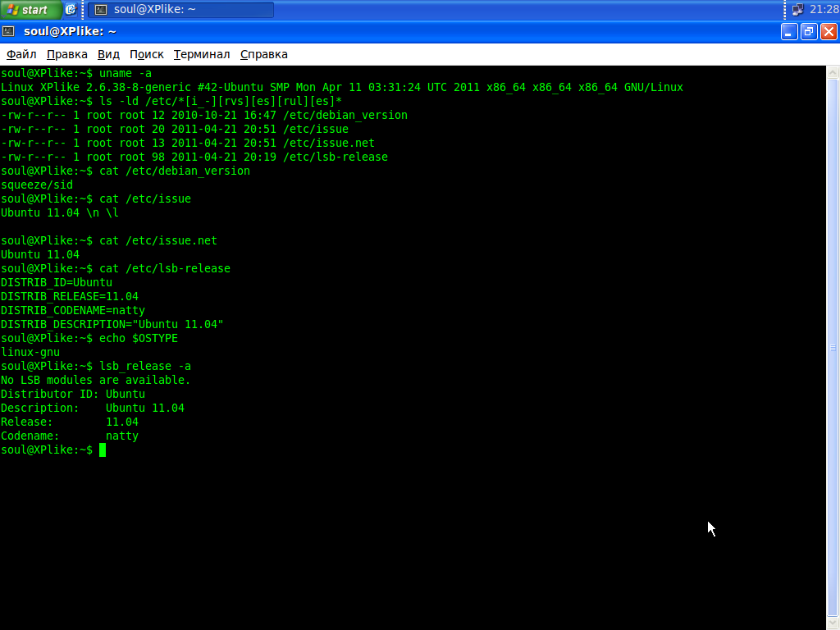Screen dimensions: 840x630
Task: Click 'DISTRIB_CODENAME=natty' line
Action: (x=73, y=310)
